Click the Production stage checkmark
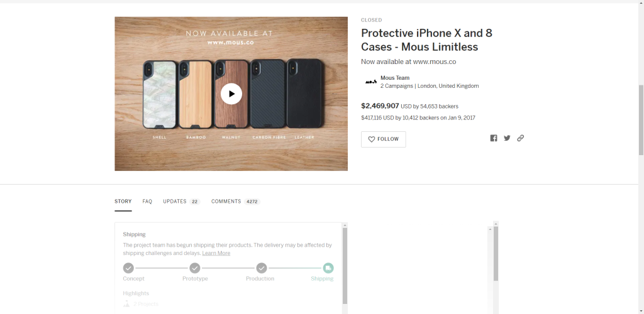This screenshot has height=314, width=644. point(262,268)
